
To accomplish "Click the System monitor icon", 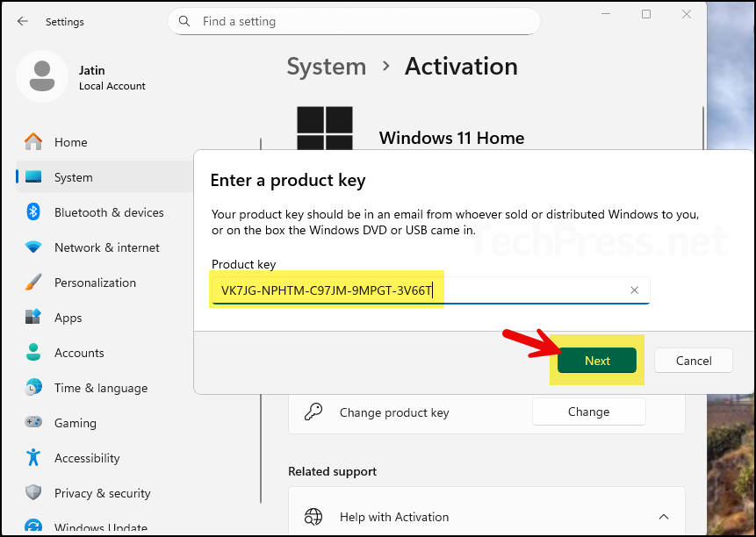I will click(x=33, y=176).
